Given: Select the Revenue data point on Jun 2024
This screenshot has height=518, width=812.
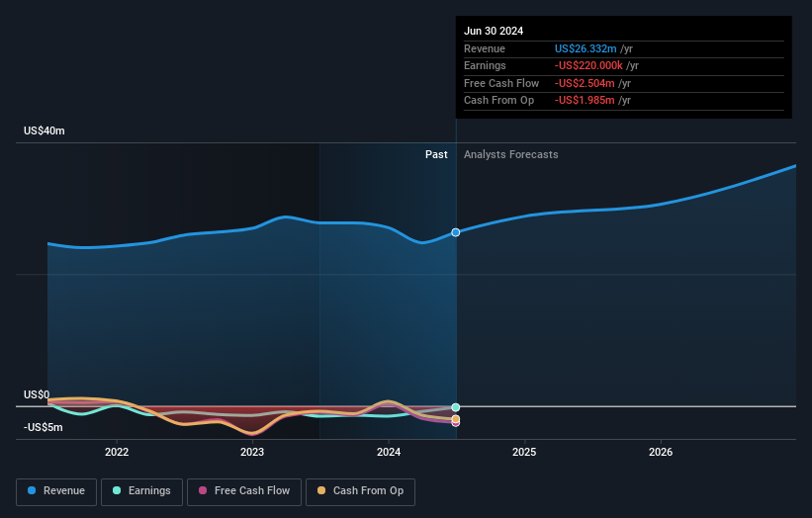Looking at the screenshot, I should 456,233.
